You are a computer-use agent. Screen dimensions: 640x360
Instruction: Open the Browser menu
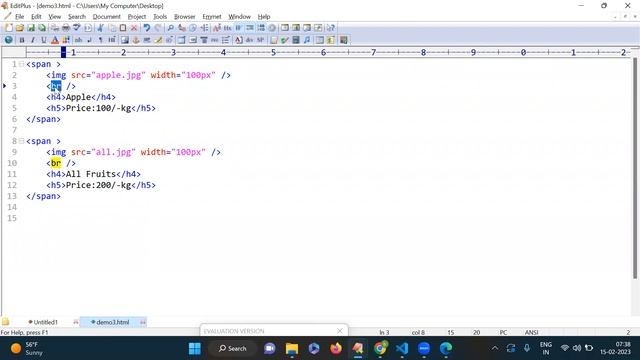coord(184,17)
